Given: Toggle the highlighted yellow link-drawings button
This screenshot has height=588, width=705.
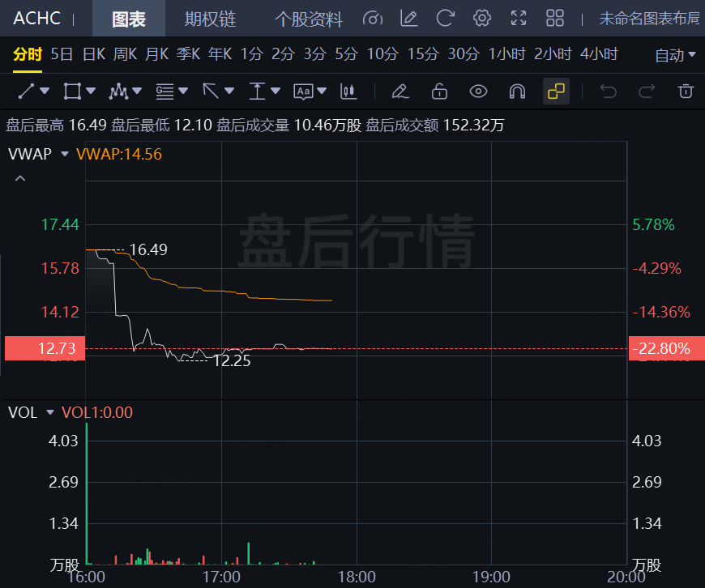Looking at the screenshot, I should (x=557, y=91).
